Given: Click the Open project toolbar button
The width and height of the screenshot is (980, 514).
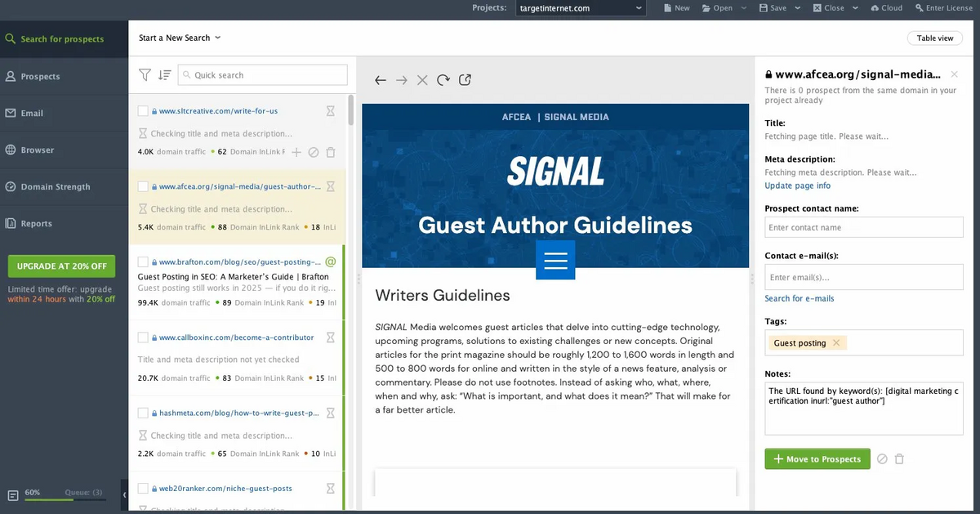Looking at the screenshot, I should click(x=717, y=8).
